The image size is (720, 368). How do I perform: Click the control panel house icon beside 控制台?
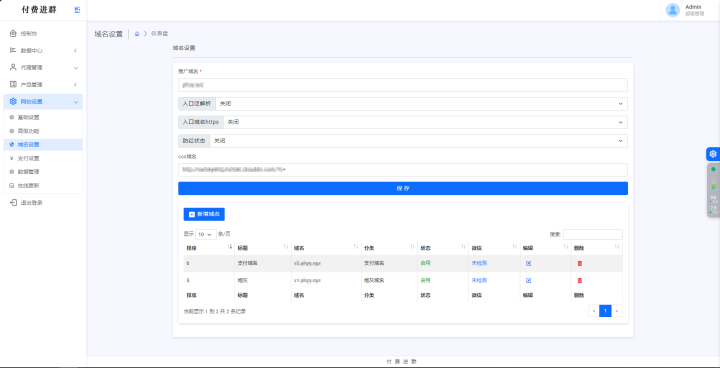coord(13,33)
